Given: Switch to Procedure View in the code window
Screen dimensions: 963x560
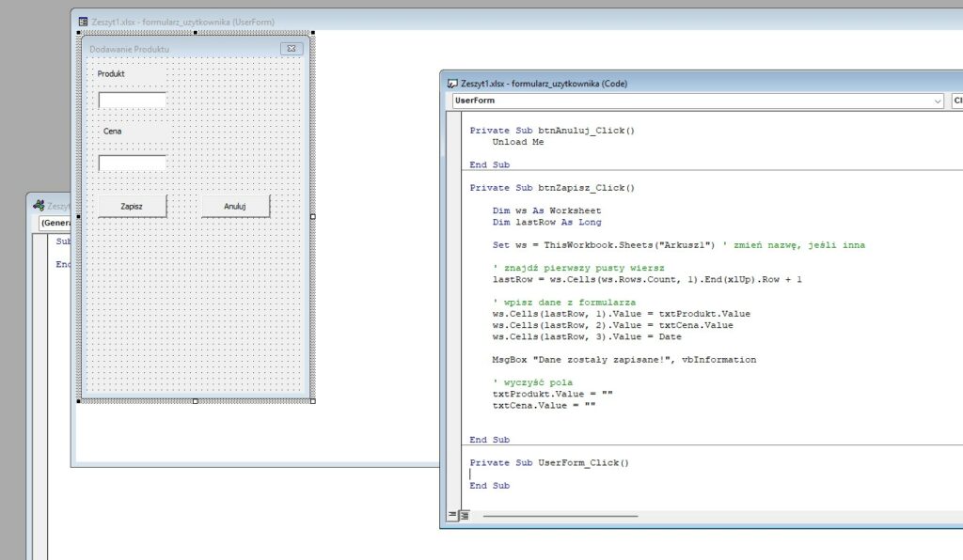Looking at the screenshot, I should pos(452,515).
